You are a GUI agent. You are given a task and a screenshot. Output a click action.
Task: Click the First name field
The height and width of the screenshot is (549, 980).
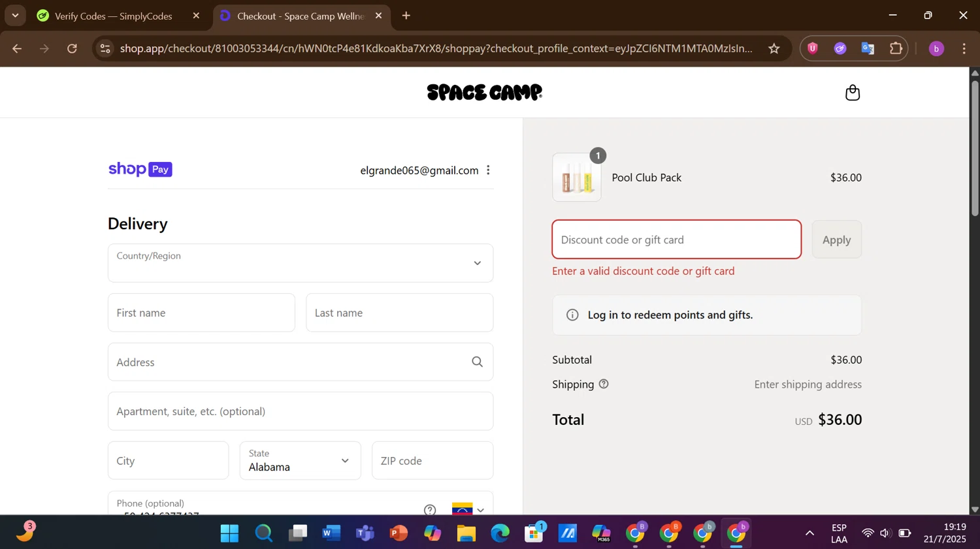click(x=201, y=313)
